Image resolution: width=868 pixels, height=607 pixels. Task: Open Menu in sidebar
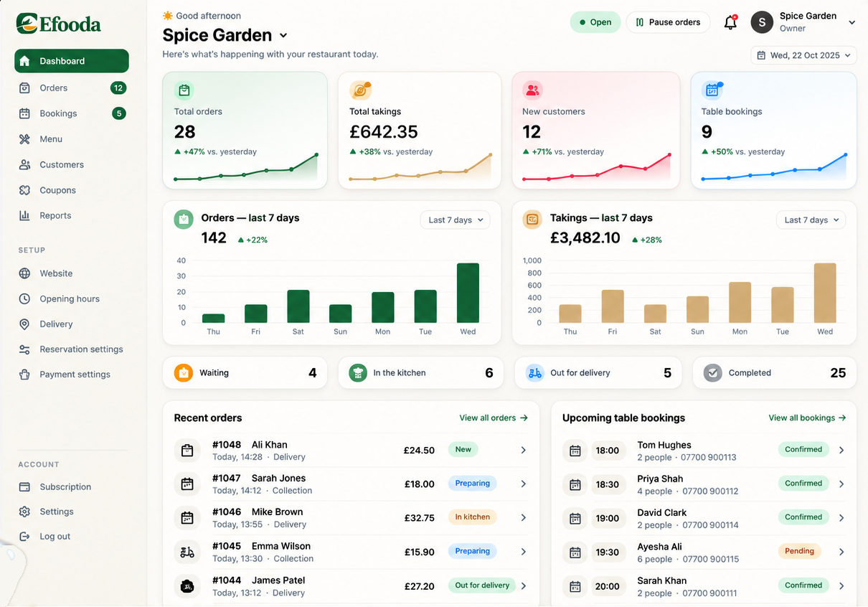click(72, 139)
